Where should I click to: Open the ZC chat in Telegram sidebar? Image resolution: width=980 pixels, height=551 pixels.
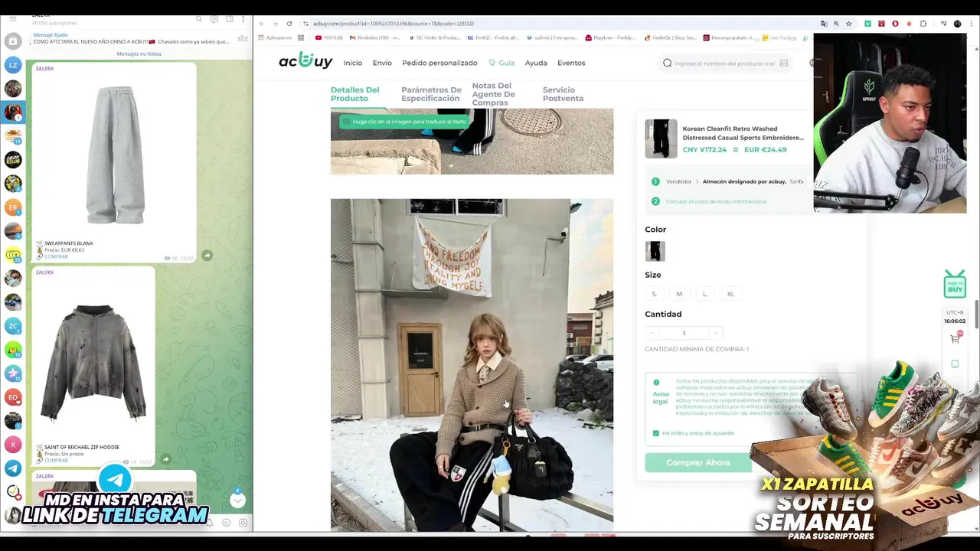[13, 326]
